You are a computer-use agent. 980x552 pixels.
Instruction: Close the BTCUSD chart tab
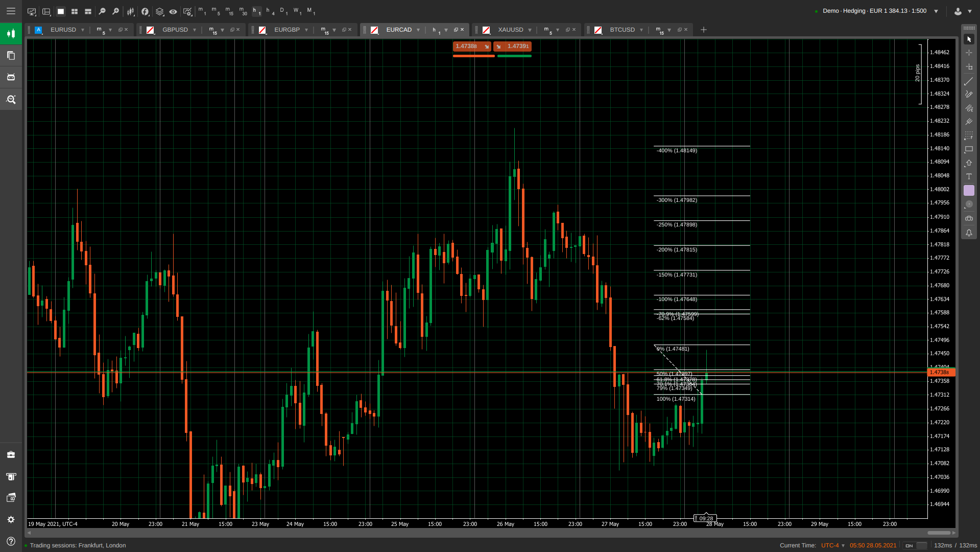[686, 30]
